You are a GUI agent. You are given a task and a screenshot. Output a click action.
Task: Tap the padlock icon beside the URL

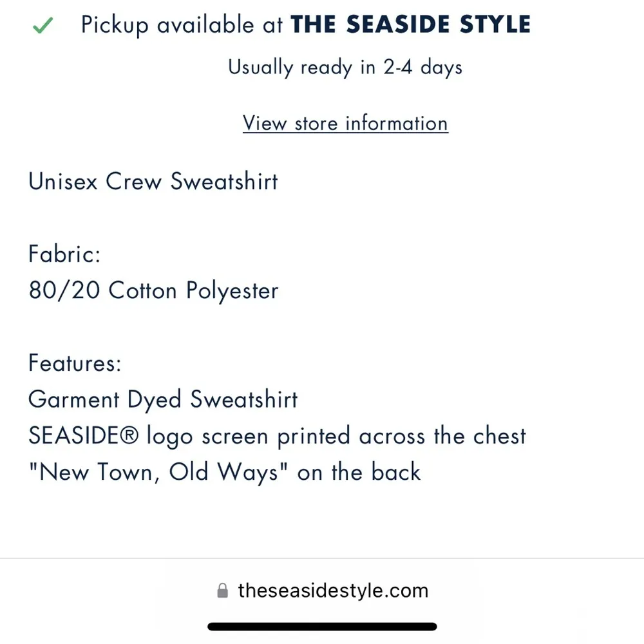(223, 591)
